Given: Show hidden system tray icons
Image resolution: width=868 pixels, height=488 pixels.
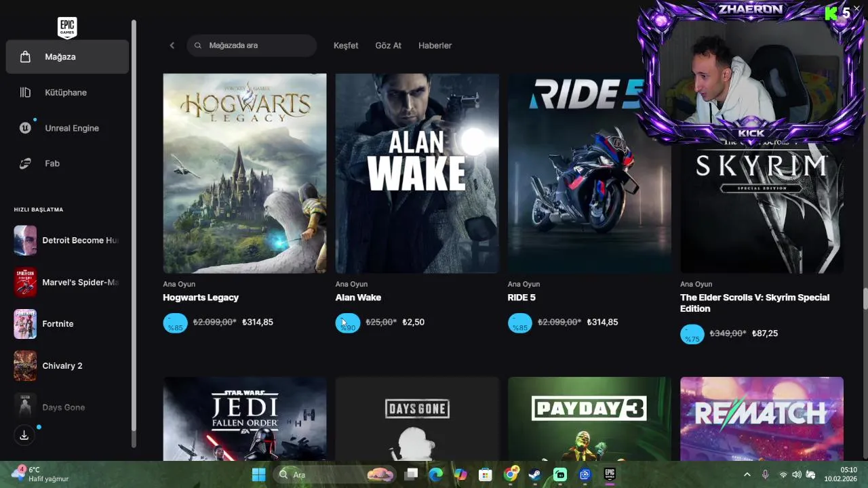Looking at the screenshot, I should [x=747, y=474].
